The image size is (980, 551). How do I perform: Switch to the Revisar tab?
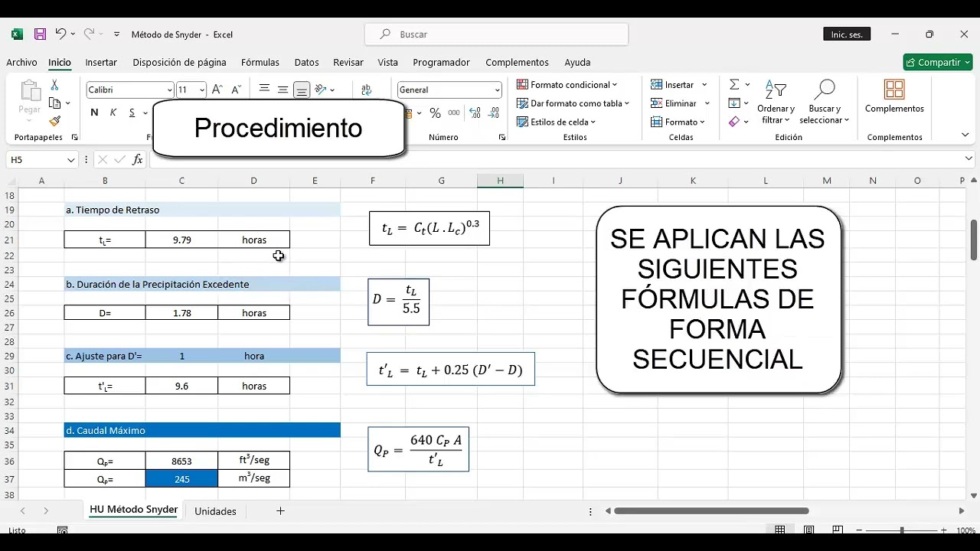click(x=348, y=62)
